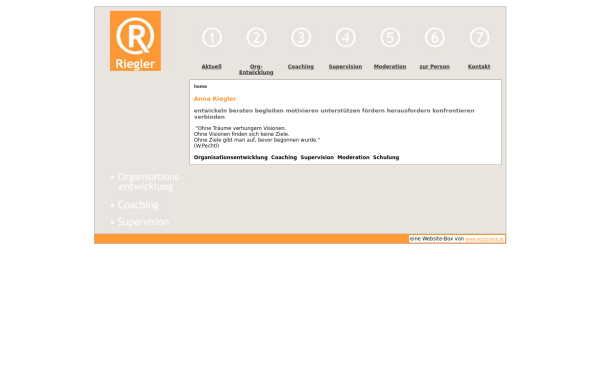Click the circled number 7 icon
The width and height of the screenshot is (600, 375).
click(x=479, y=38)
